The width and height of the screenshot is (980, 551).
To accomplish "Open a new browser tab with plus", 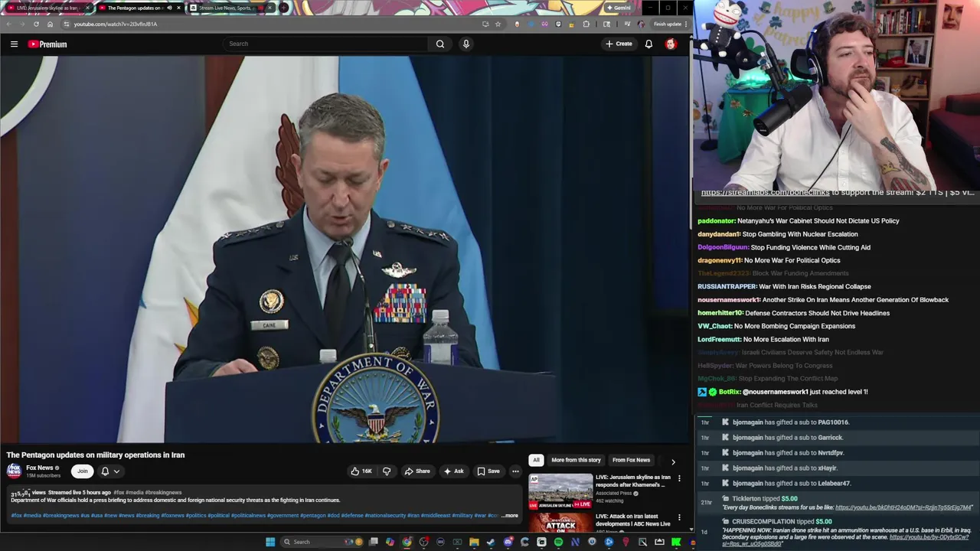I will 284,8.
